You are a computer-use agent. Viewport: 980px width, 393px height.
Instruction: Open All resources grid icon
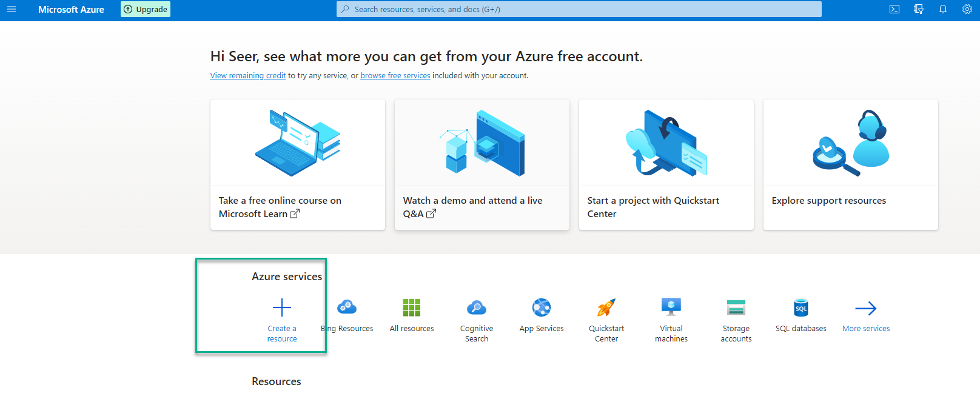pyautogui.click(x=412, y=308)
